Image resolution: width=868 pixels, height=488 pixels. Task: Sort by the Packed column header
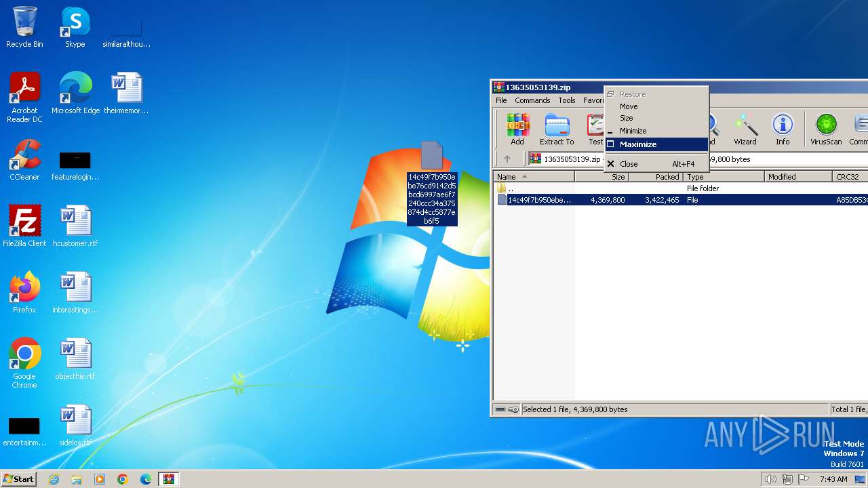656,177
